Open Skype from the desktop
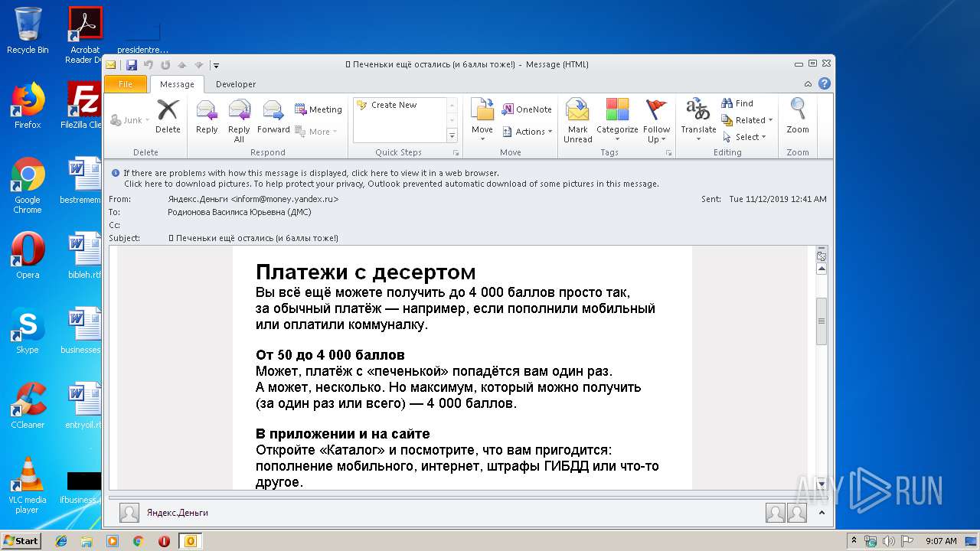Image resolution: width=980 pixels, height=551 pixels. click(x=28, y=331)
